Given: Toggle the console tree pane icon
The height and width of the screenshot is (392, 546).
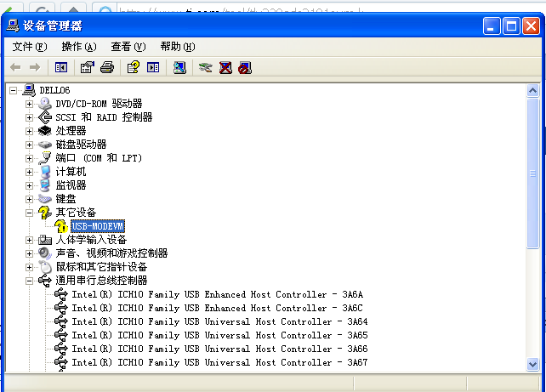Looking at the screenshot, I should coord(61,67).
